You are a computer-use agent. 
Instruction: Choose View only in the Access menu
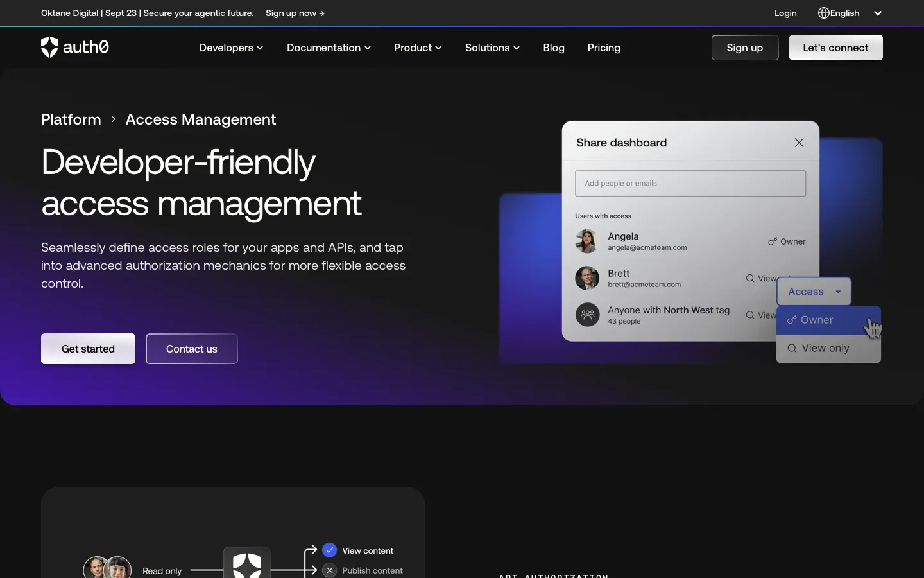point(828,348)
